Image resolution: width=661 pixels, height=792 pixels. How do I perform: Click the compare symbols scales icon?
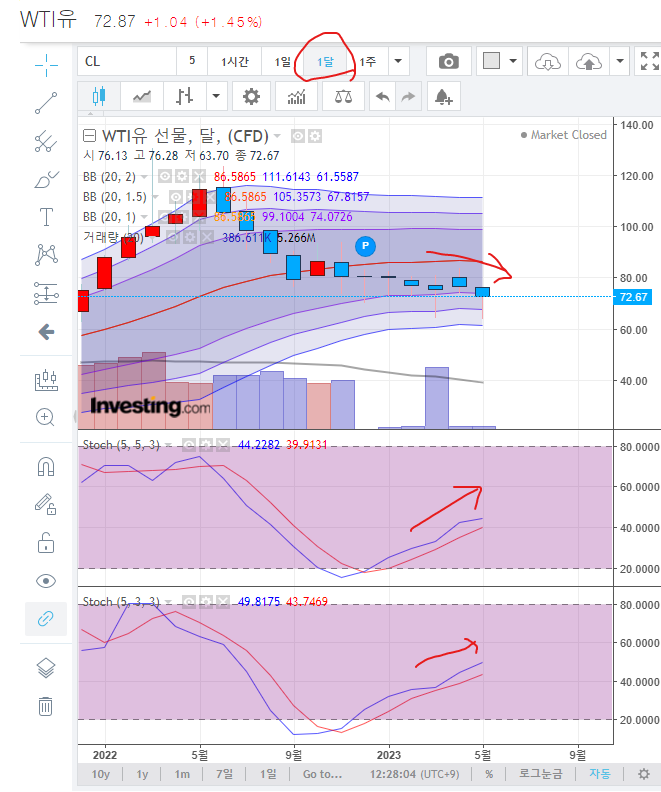tap(343, 96)
